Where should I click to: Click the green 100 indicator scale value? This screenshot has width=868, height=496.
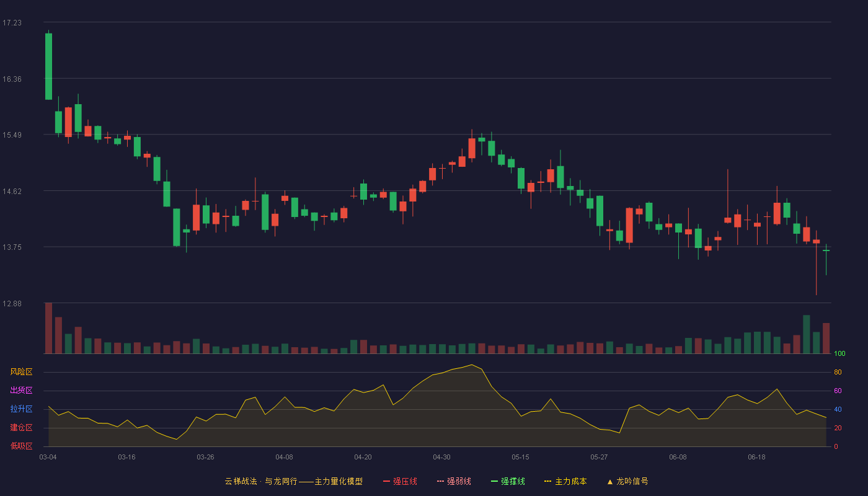pos(839,354)
